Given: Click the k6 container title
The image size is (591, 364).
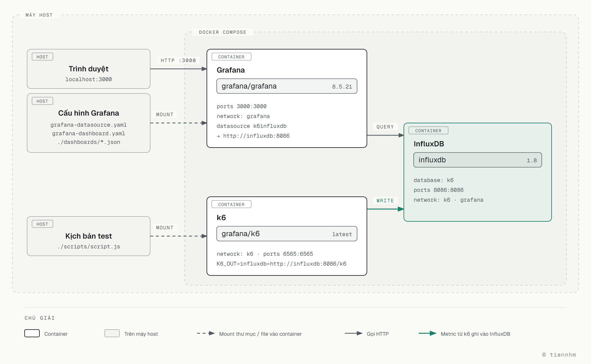Looking at the screenshot, I should (x=221, y=218).
